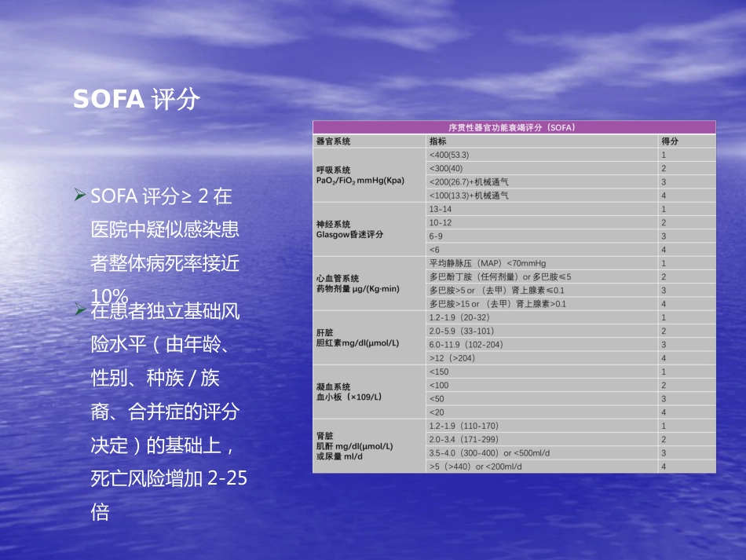Viewport: 746px width, 560px height.
Task: Click the table header '序贯性器官功能衰竭评分（SOFA）'
Action: pyautogui.click(x=514, y=127)
